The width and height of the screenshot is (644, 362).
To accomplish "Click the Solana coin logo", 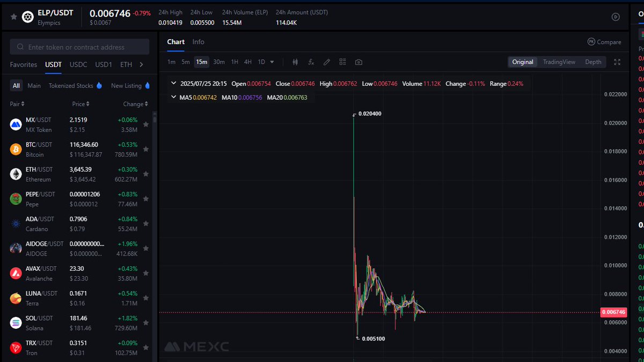I will [x=16, y=323].
